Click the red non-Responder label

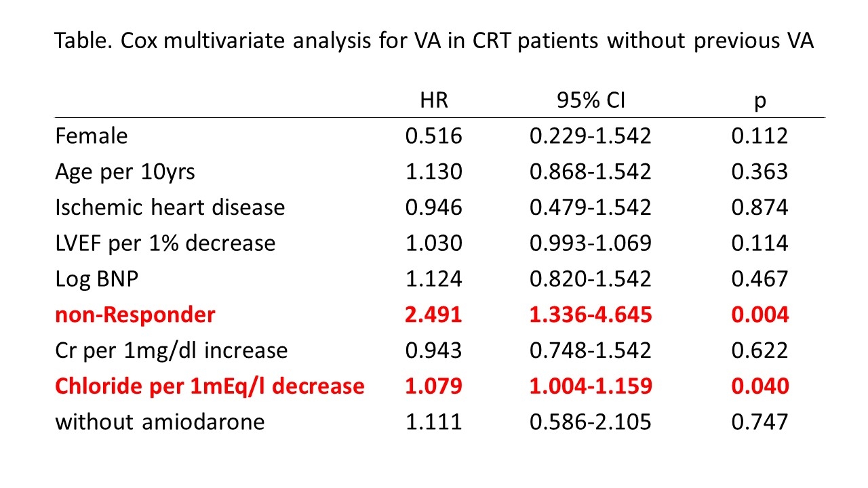tap(135, 314)
